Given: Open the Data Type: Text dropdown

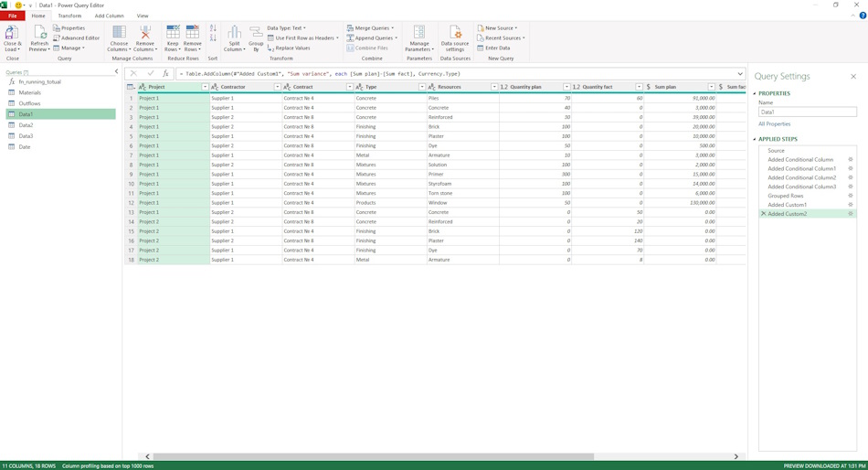Looking at the screenshot, I should coord(286,28).
